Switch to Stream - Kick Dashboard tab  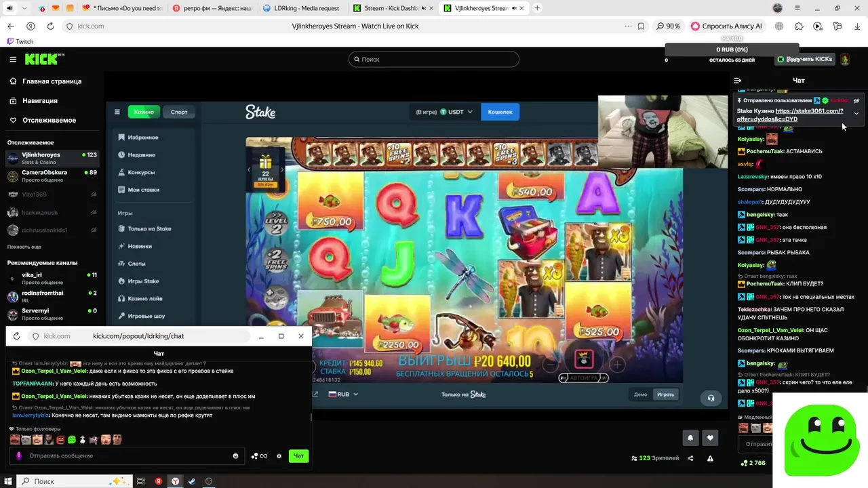click(x=392, y=8)
